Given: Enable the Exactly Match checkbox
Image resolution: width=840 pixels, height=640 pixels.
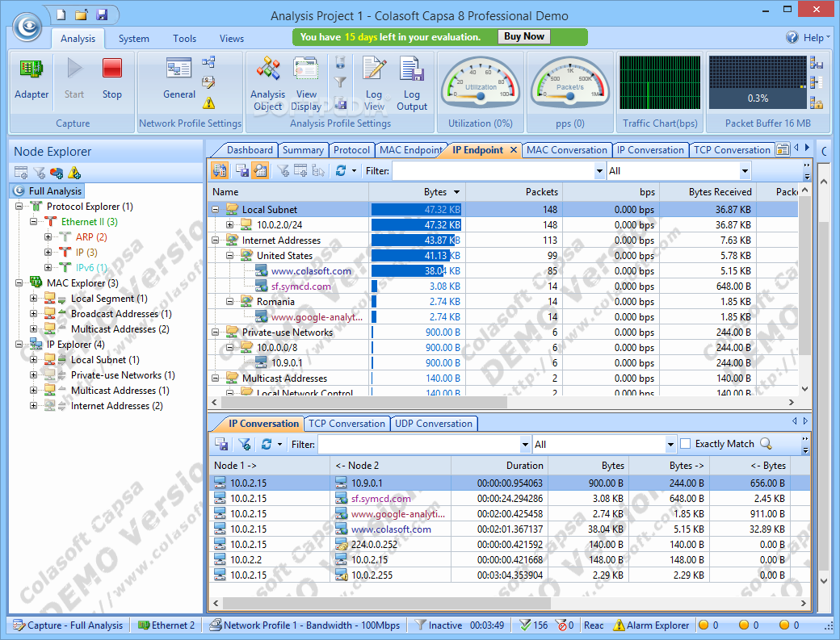Looking at the screenshot, I should pos(685,444).
